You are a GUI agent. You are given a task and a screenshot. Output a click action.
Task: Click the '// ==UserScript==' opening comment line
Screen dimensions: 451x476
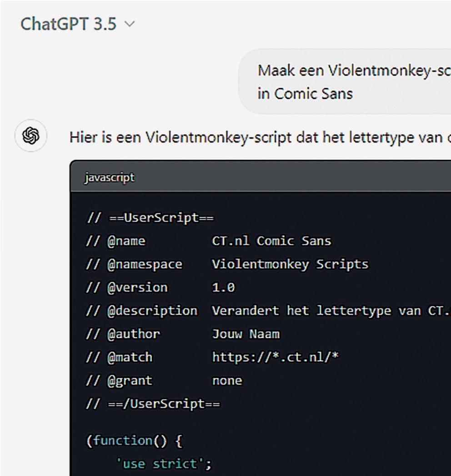(150, 218)
